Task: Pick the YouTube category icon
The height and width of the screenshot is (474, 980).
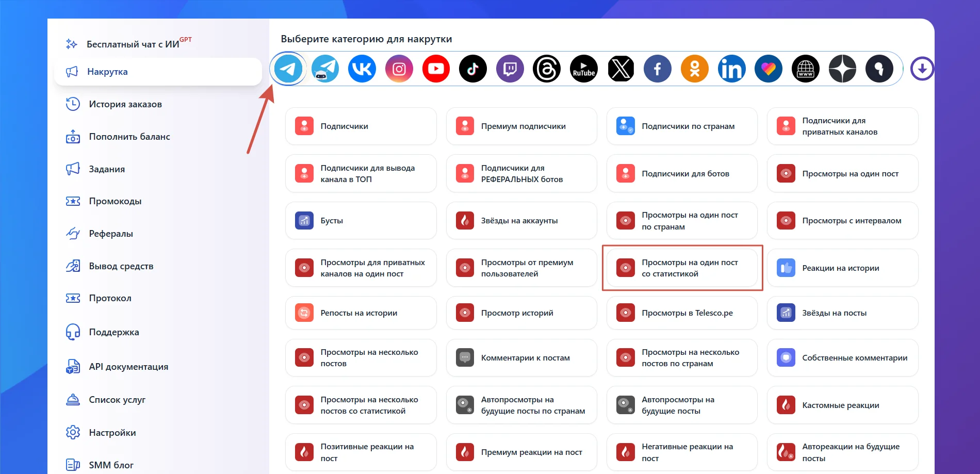Action: tap(436, 69)
